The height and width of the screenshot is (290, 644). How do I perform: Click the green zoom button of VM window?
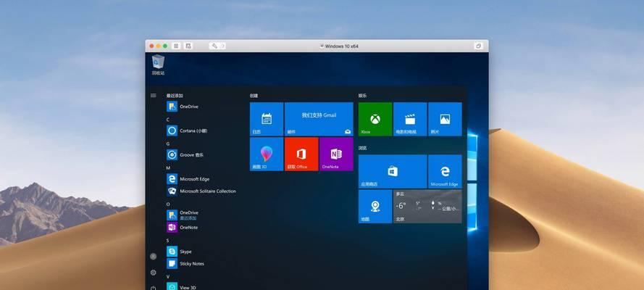click(x=165, y=46)
